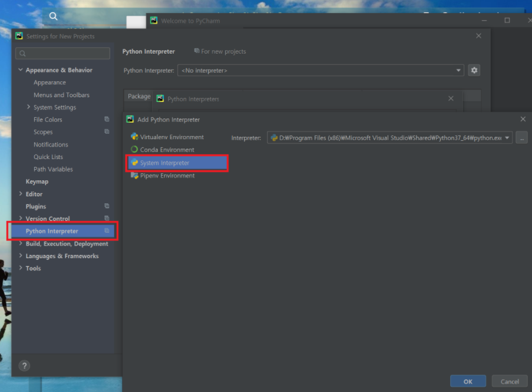Click the Package column header
532x392 pixels.
(x=139, y=96)
